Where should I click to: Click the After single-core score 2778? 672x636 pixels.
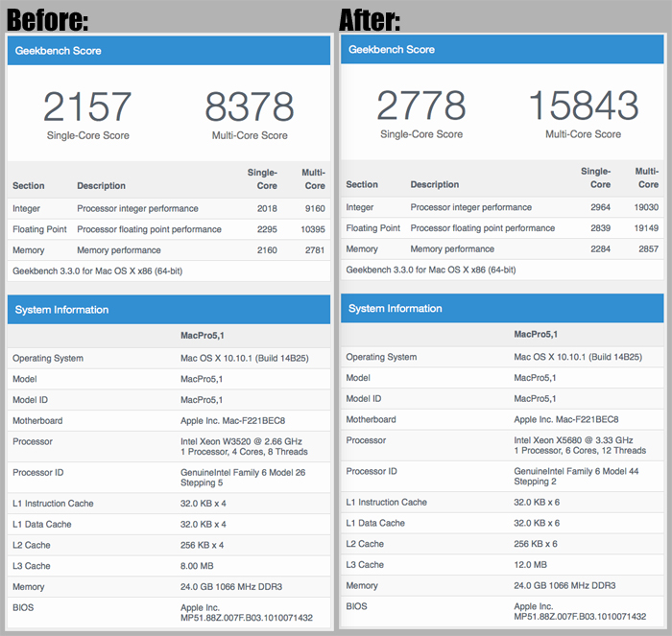pyautogui.click(x=421, y=105)
